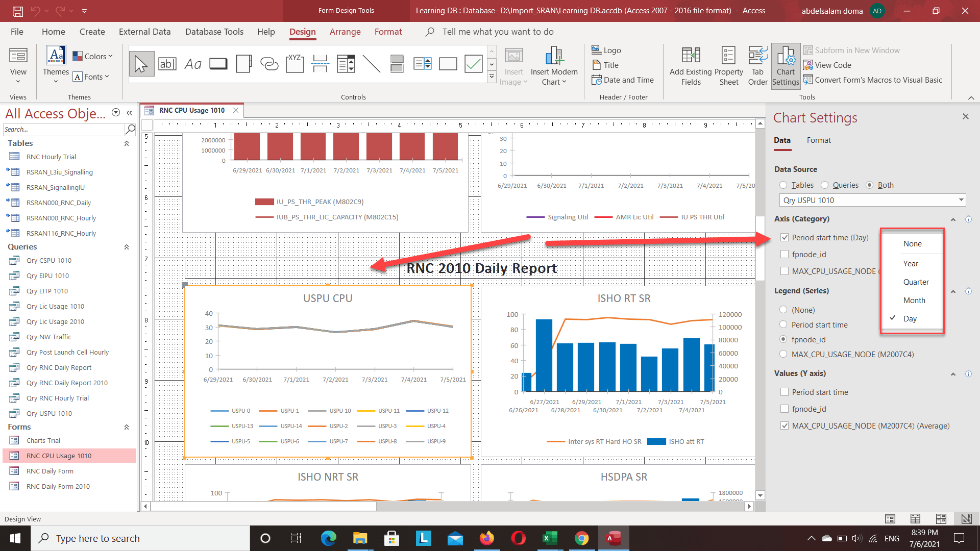Collapse the Legend (Series) section

click(x=953, y=291)
